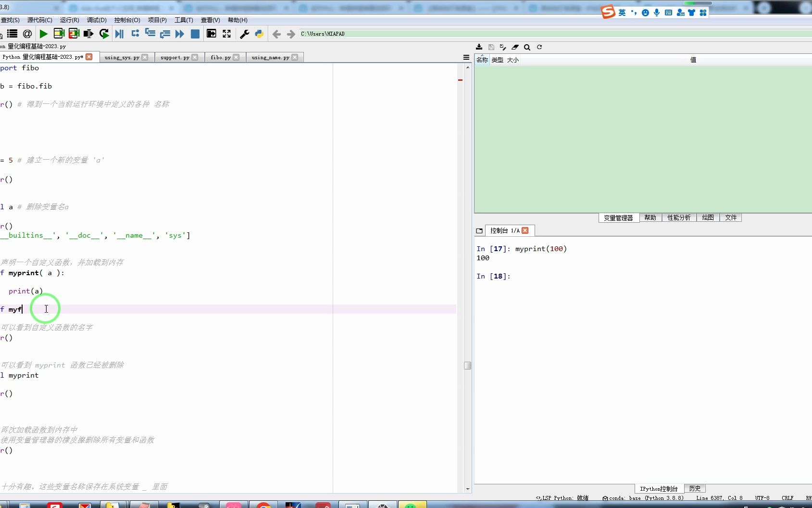Open 源代码(C) menu
This screenshot has width=812, height=508.
(40, 20)
